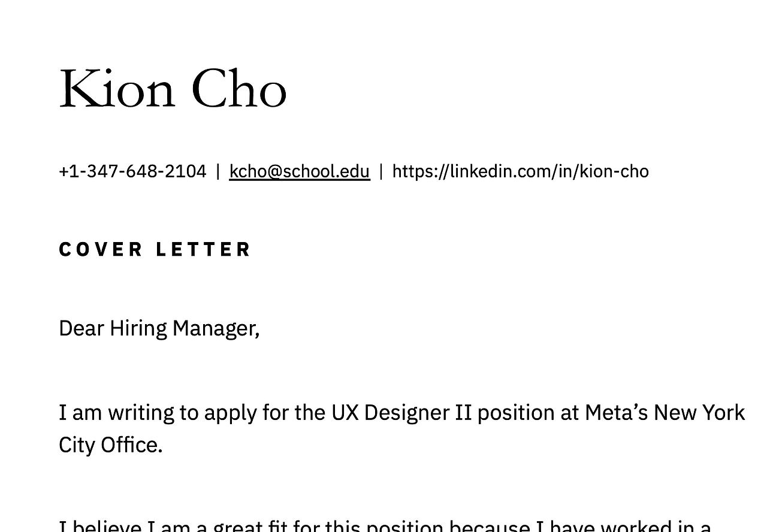The image size is (767, 532).
Task: Click the Dear Hiring Manager greeting
Action: click(159, 329)
